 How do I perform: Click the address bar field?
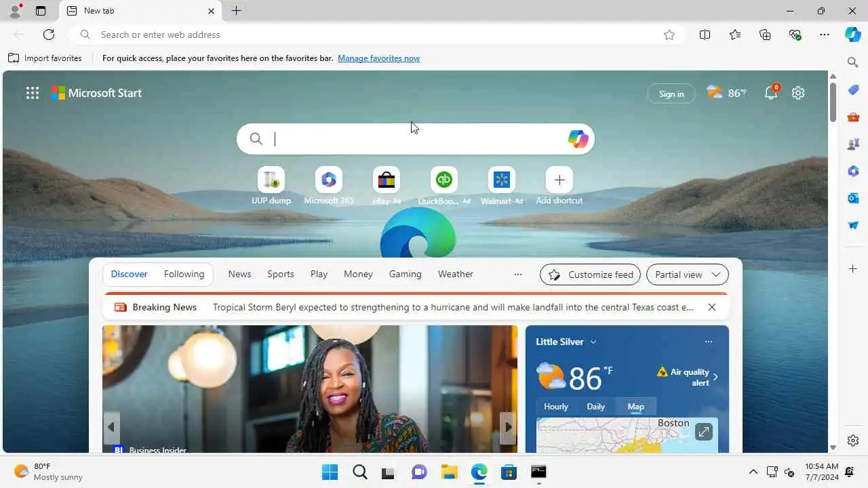tap(376, 35)
